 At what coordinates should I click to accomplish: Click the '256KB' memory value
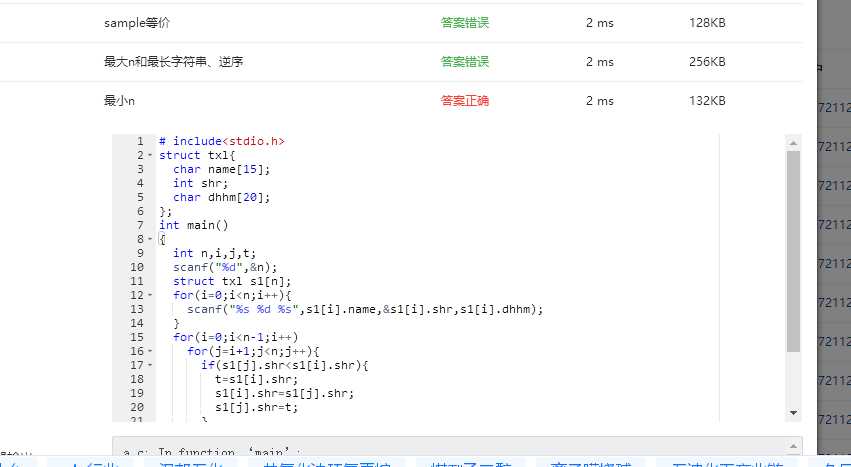coord(707,62)
